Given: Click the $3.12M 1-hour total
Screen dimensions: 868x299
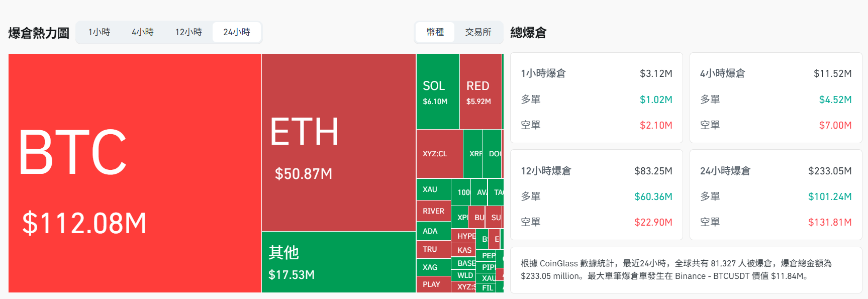Looking at the screenshot, I should pyautogui.click(x=656, y=73).
